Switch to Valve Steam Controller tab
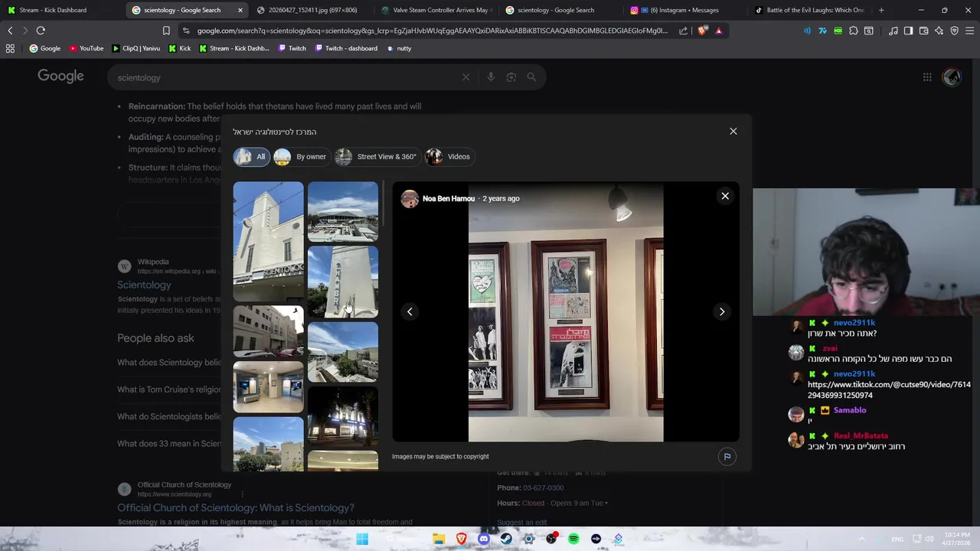The image size is (980, 551). [436, 10]
